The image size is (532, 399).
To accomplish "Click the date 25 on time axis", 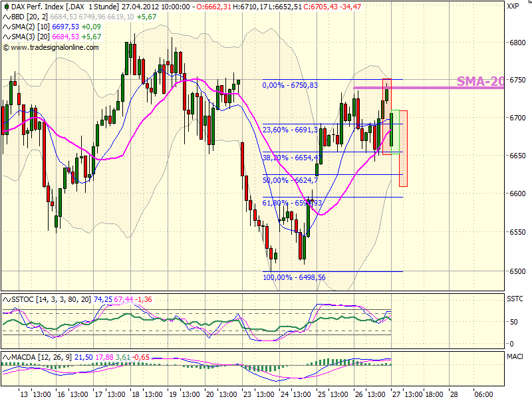I will pyautogui.click(x=321, y=394).
